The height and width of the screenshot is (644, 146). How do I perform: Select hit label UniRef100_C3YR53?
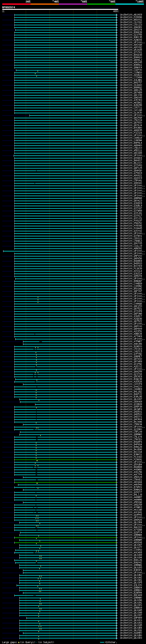tap(131, 550)
